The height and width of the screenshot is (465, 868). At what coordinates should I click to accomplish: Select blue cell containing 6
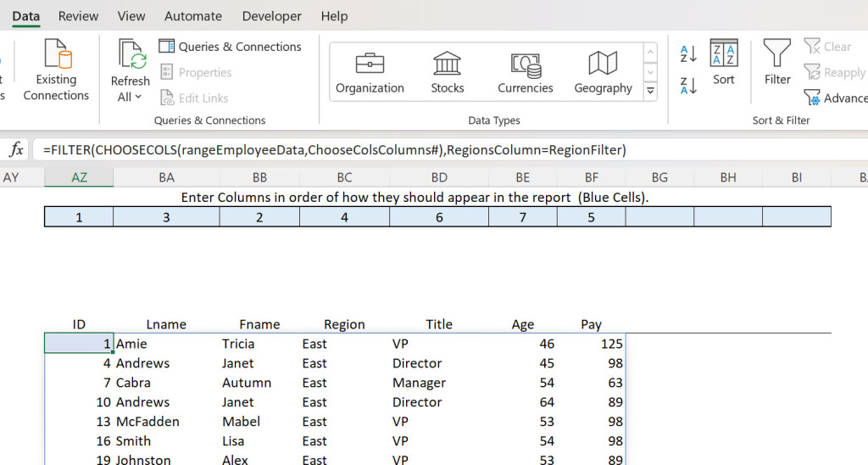coord(439,216)
